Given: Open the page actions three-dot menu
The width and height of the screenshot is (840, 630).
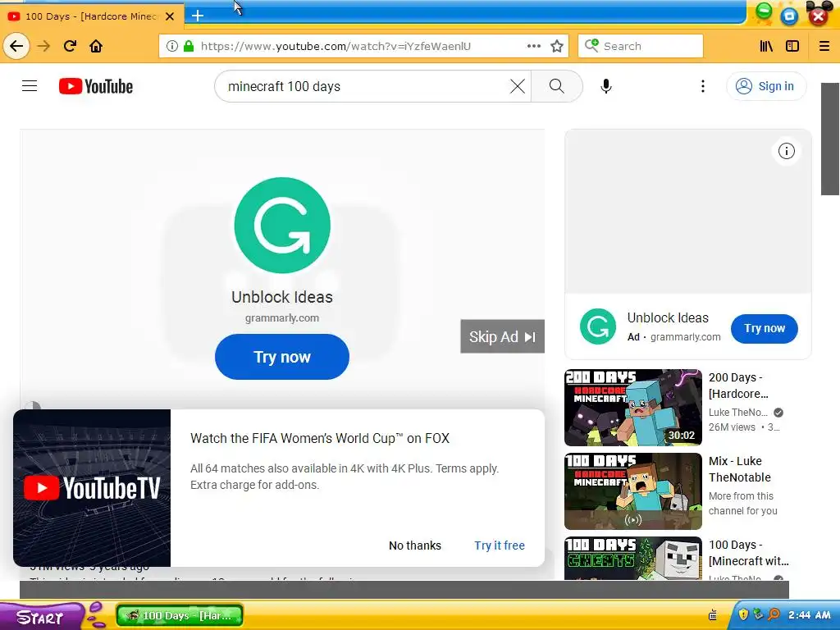Looking at the screenshot, I should (x=533, y=46).
